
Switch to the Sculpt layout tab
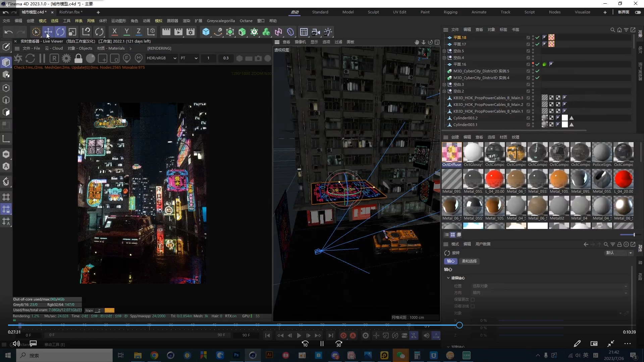(x=373, y=12)
